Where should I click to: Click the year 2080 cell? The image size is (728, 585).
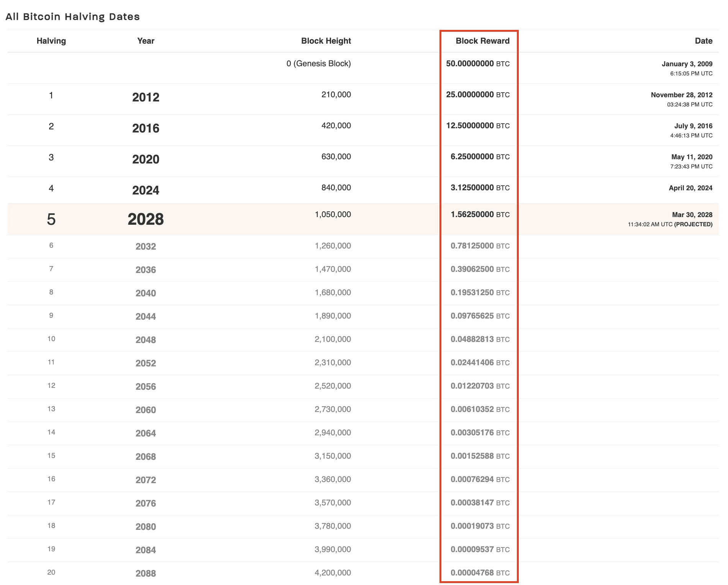point(146,527)
